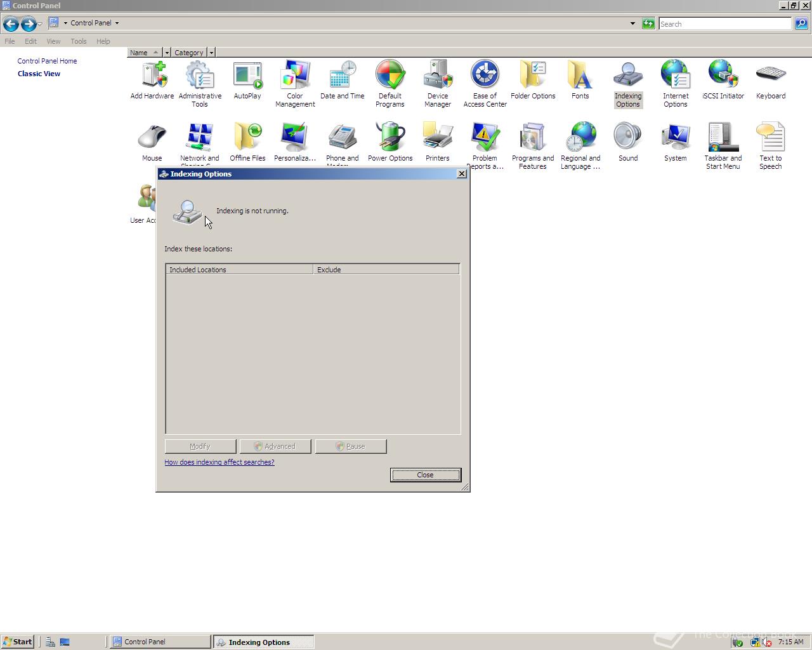Open Phone and Modem icon
812x650 pixels.
(343, 143)
